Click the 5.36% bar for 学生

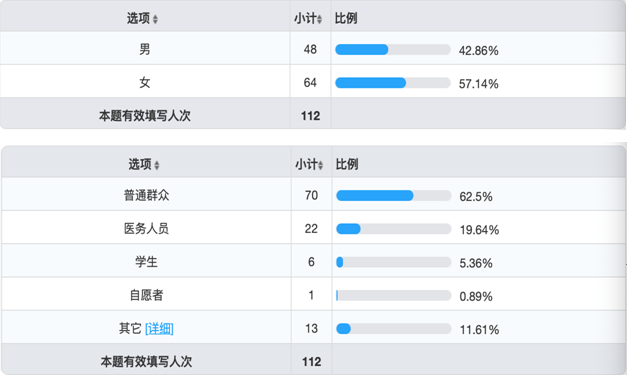(x=393, y=262)
